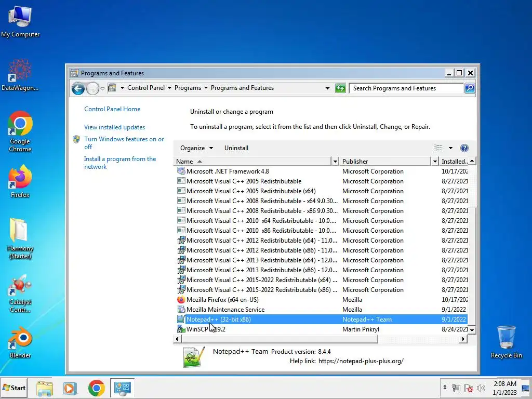Launch Chrome from the taskbar
The image size is (532, 399).
tap(96, 388)
